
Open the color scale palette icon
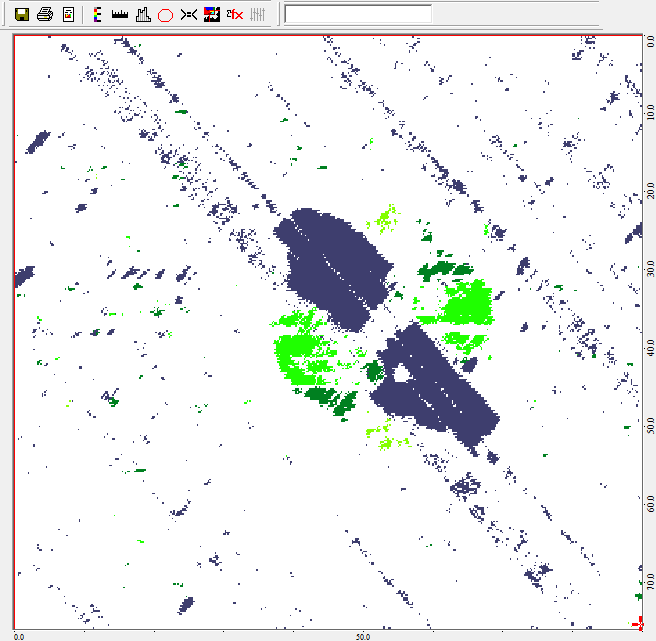[97, 14]
